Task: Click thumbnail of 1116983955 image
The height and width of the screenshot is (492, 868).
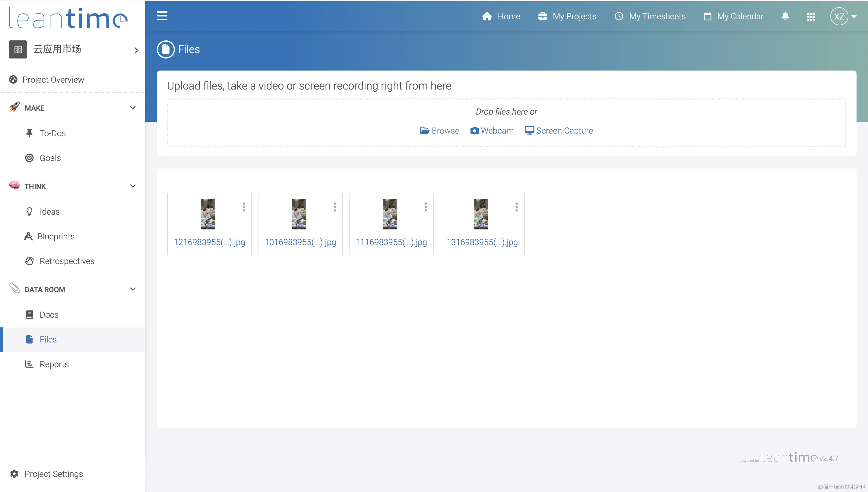Action: coord(390,214)
